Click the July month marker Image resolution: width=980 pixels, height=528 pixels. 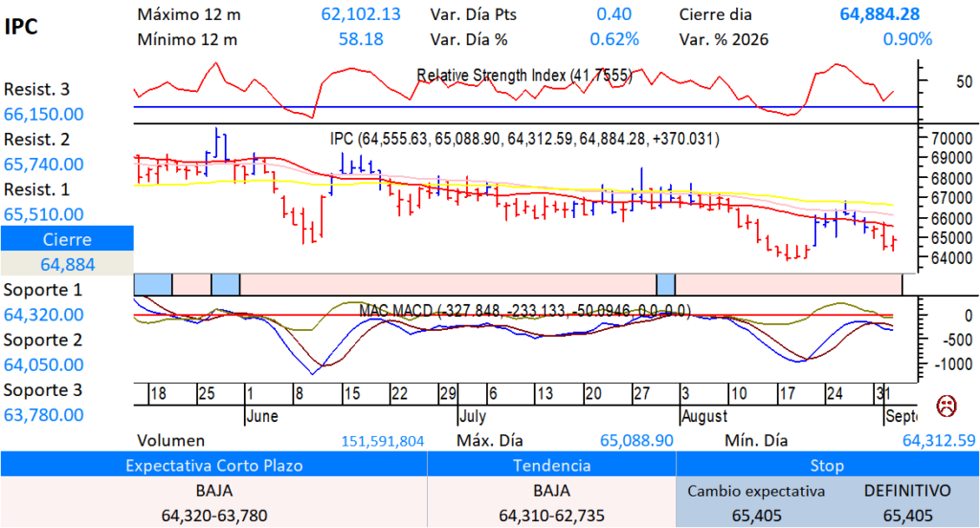click(x=473, y=416)
